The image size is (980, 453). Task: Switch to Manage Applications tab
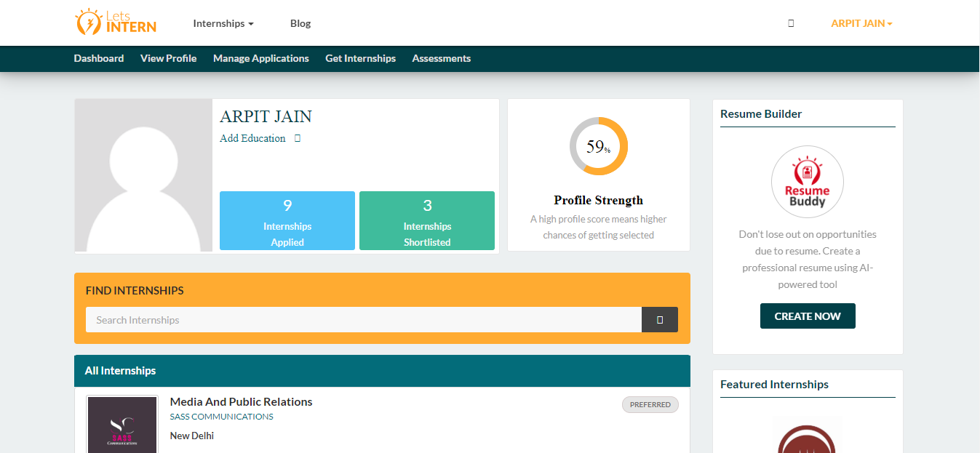(x=260, y=58)
